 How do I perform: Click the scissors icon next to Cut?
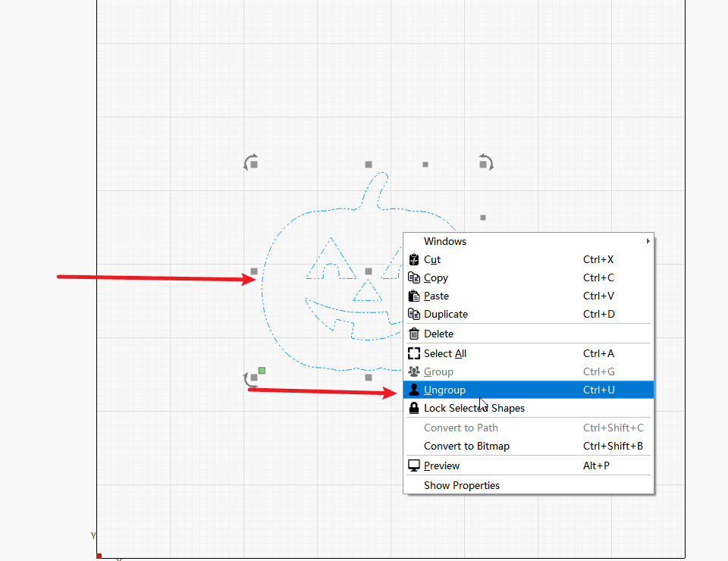tap(414, 259)
